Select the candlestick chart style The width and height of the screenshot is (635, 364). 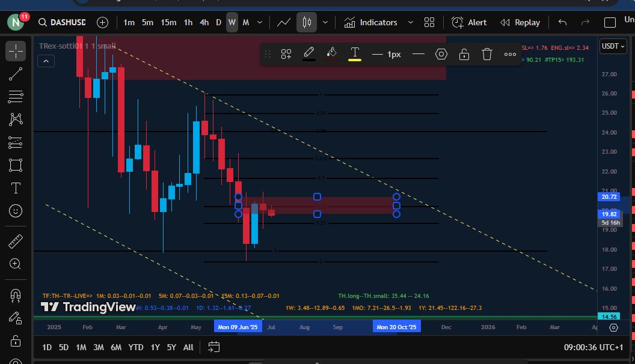pyautogui.click(x=307, y=22)
